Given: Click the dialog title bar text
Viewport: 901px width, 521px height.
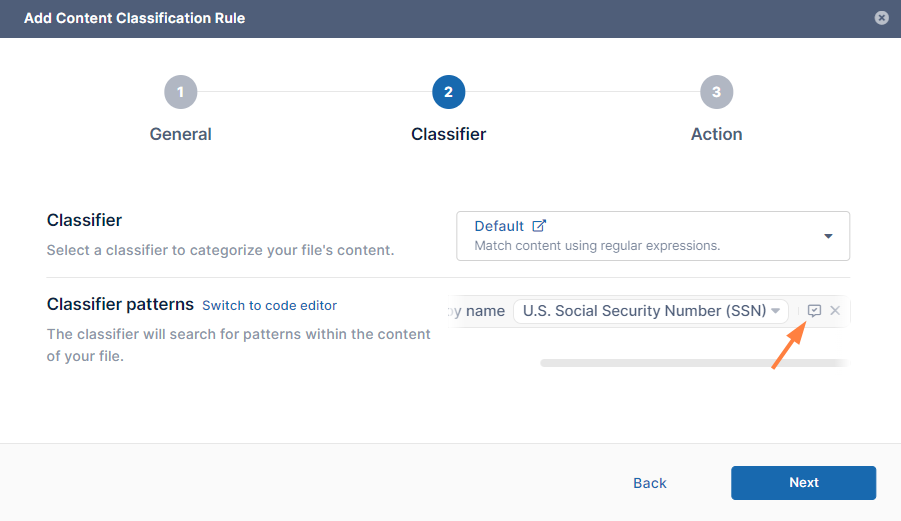Looking at the screenshot, I should [x=134, y=18].
